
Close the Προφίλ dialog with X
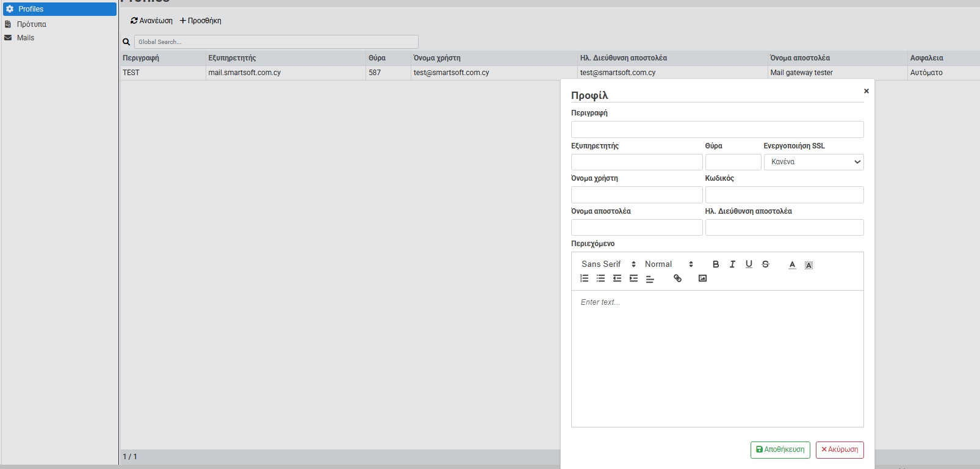866,91
